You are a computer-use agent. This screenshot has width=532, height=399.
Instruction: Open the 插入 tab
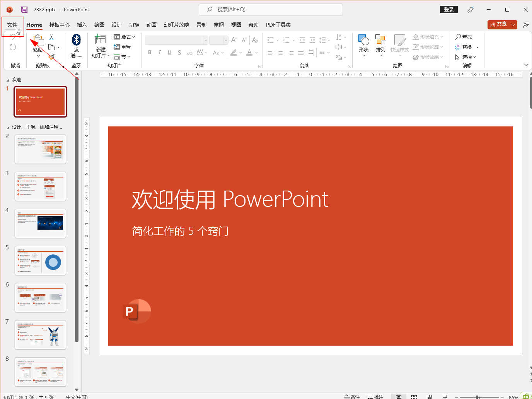click(82, 25)
